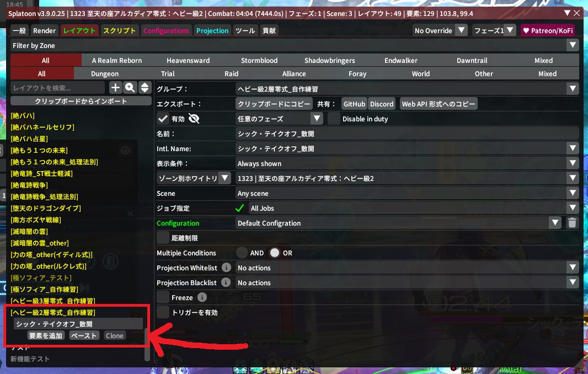Switch to the Projection tab

pyautogui.click(x=212, y=31)
